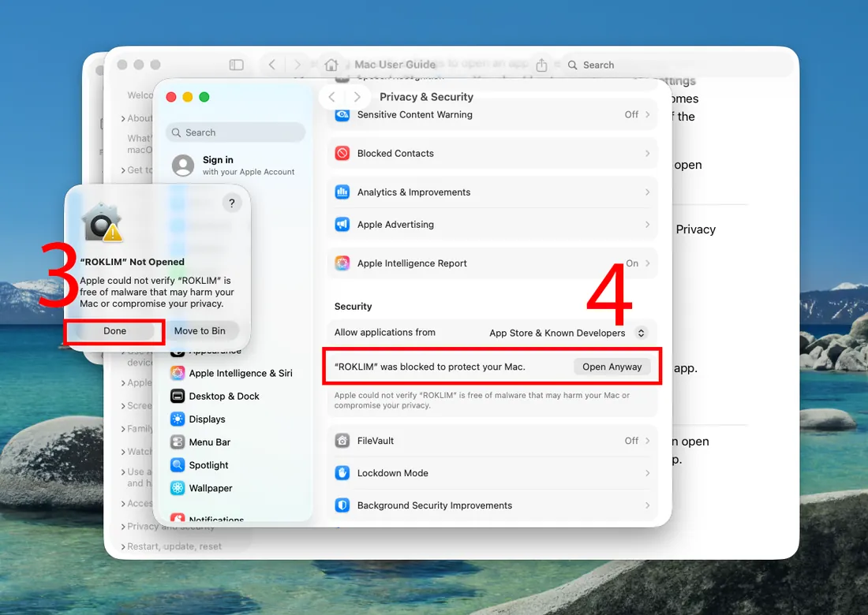
Task: Click the FileVault icon
Action: (x=342, y=441)
